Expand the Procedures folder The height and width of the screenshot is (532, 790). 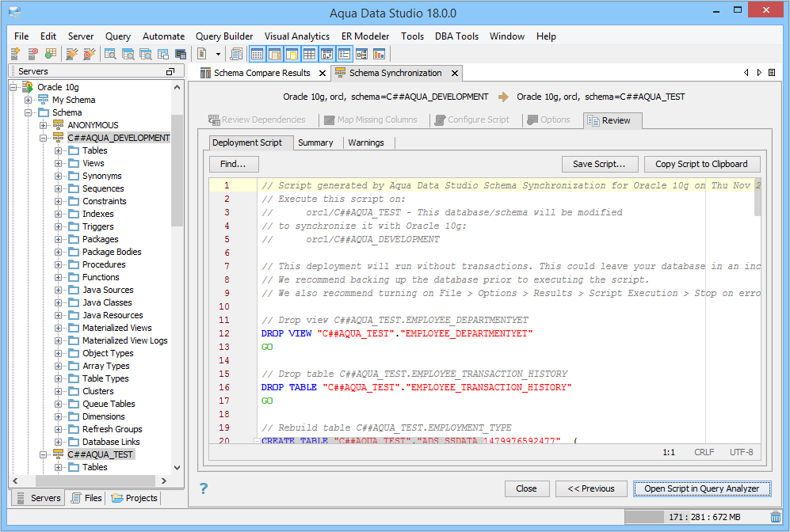click(59, 264)
